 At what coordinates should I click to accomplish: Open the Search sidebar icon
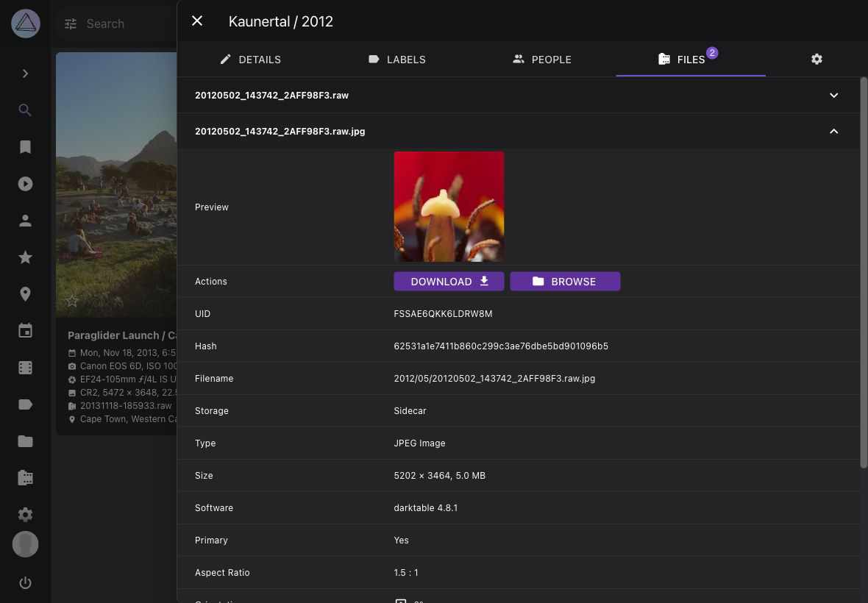point(25,110)
